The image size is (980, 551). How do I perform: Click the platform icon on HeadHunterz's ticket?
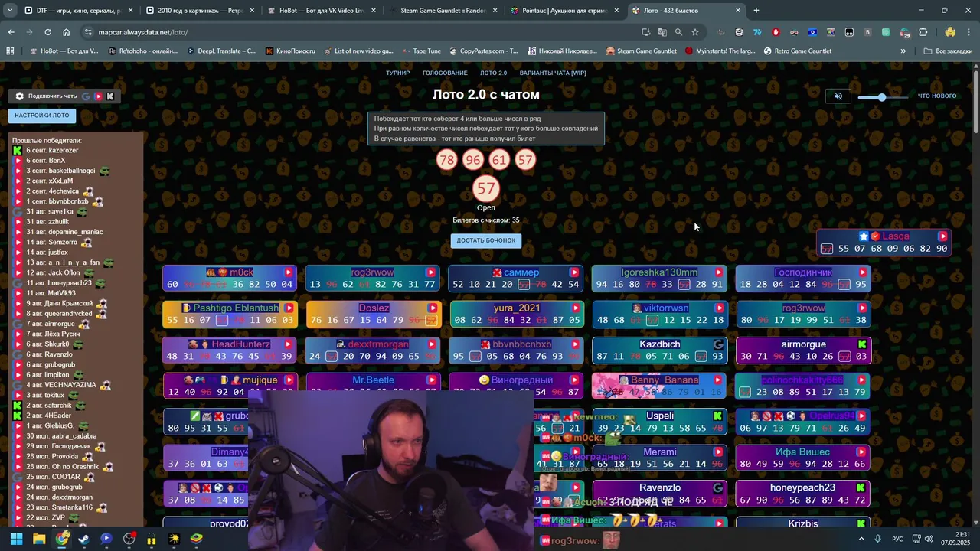289,344
